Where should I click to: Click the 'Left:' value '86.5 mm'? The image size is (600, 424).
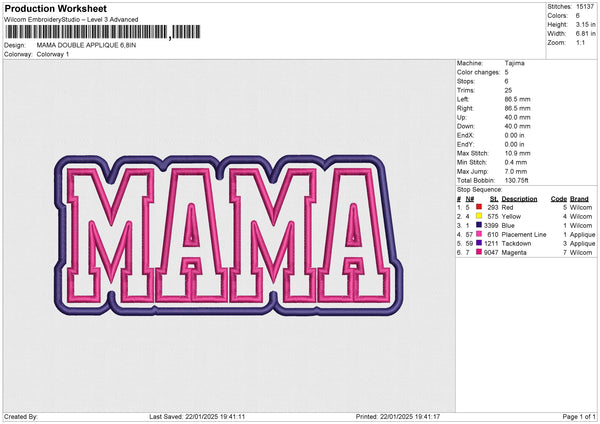tap(517, 99)
